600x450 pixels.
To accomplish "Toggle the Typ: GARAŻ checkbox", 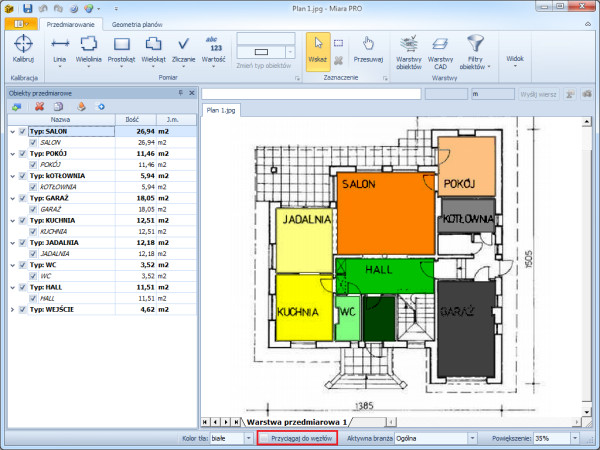I will point(23,198).
